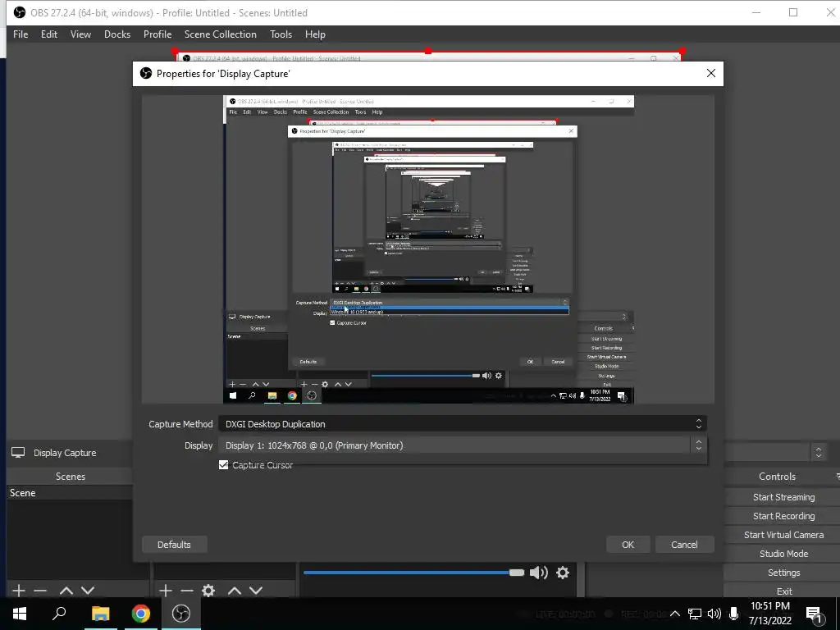Toggle the Capture Cursor checkbox
This screenshot has height=630, width=840.
point(223,465)
